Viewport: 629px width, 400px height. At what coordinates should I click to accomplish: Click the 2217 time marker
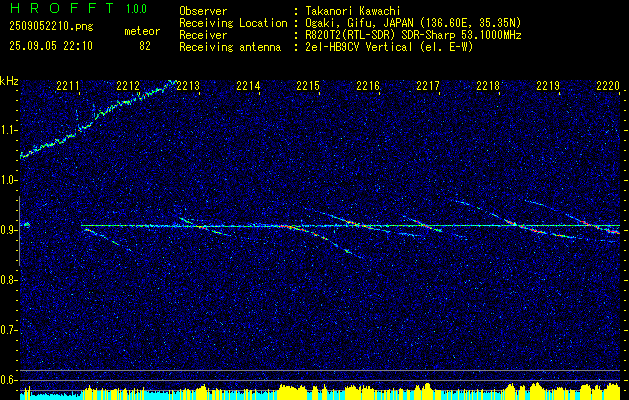pos(428,85)
